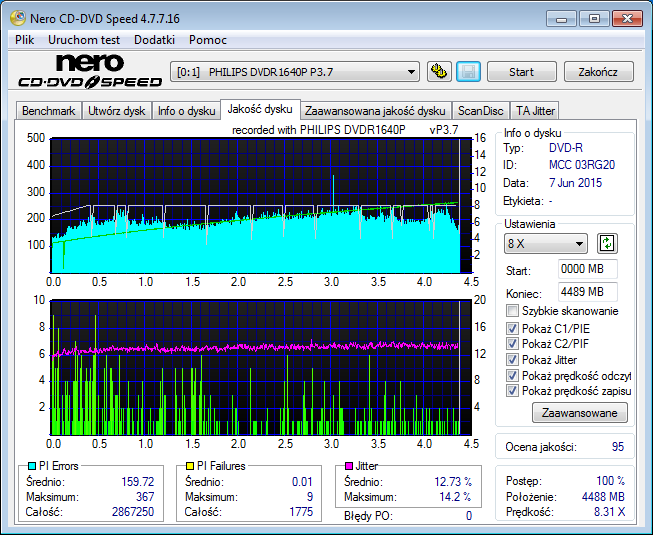Screen dimensions: 653x535
Task: Toggle Pokaż C2/PIF checkbox
Action: pos(512,344)
